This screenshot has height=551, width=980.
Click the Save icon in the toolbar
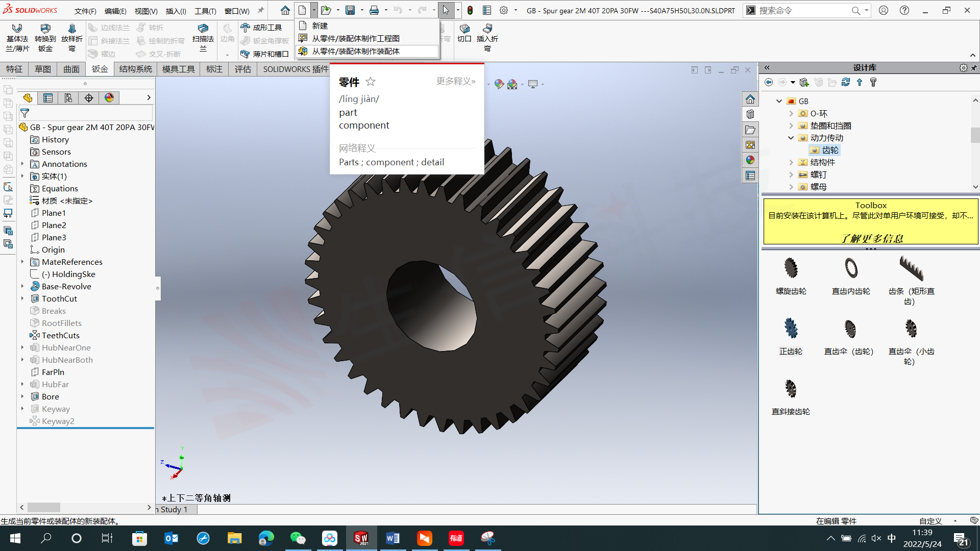pos(350,10)
